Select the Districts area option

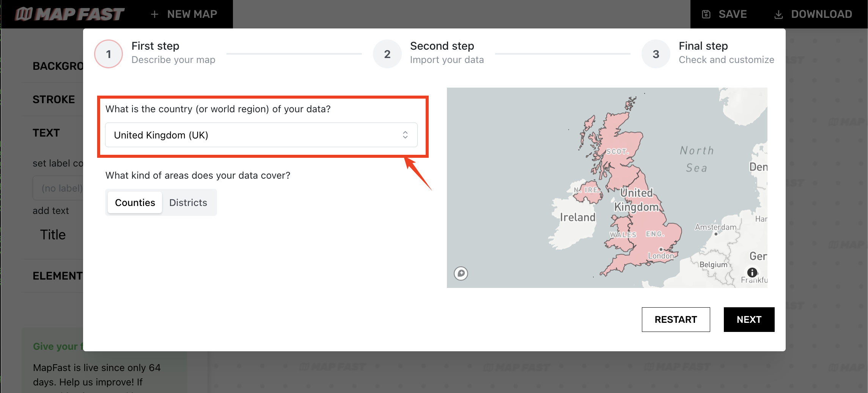(188, 203)
